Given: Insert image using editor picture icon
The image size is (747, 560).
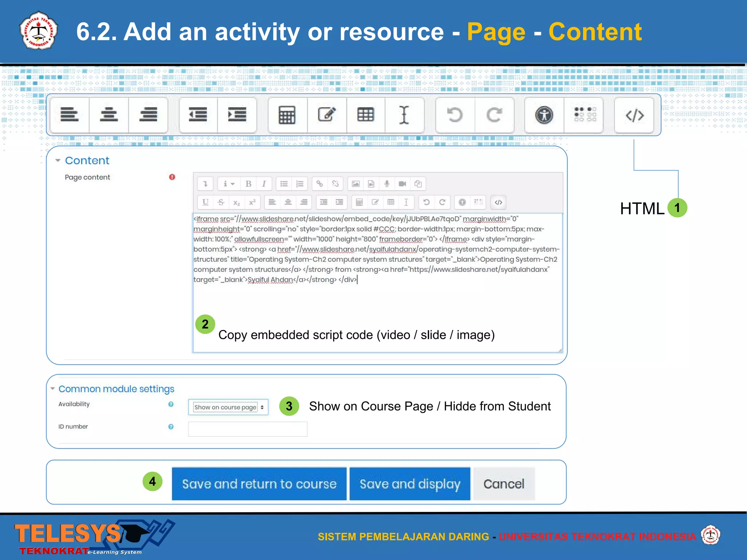Looking at the screenshot, I should click(356, 184).
